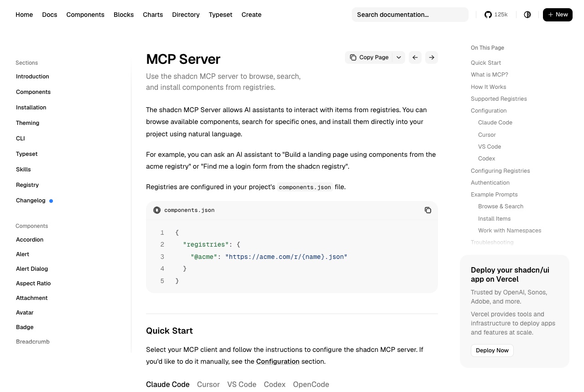This screenshot has height=392, width=584.
Task: Go to next page arrow button
Action: point(432,57)
